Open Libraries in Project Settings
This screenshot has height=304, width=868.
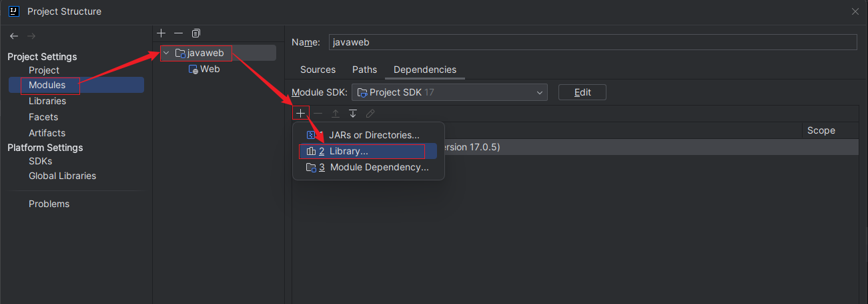point(47,101)
